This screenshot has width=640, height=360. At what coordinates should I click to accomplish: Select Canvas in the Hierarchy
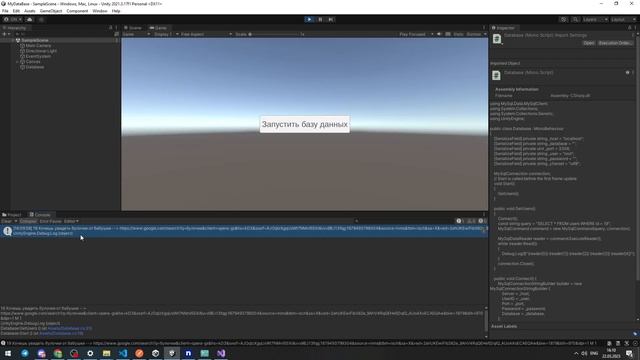point(33,62)
